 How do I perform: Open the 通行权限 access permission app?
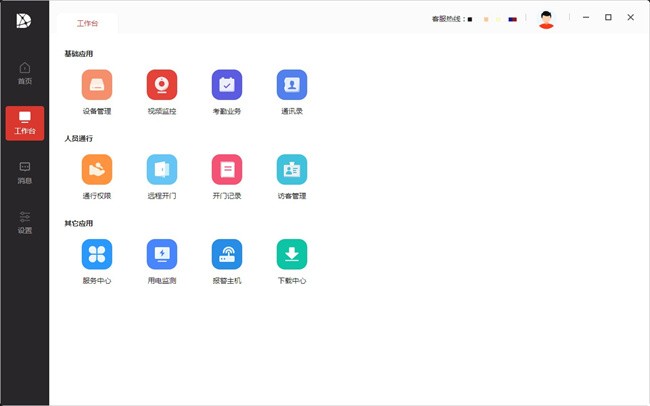97,170
